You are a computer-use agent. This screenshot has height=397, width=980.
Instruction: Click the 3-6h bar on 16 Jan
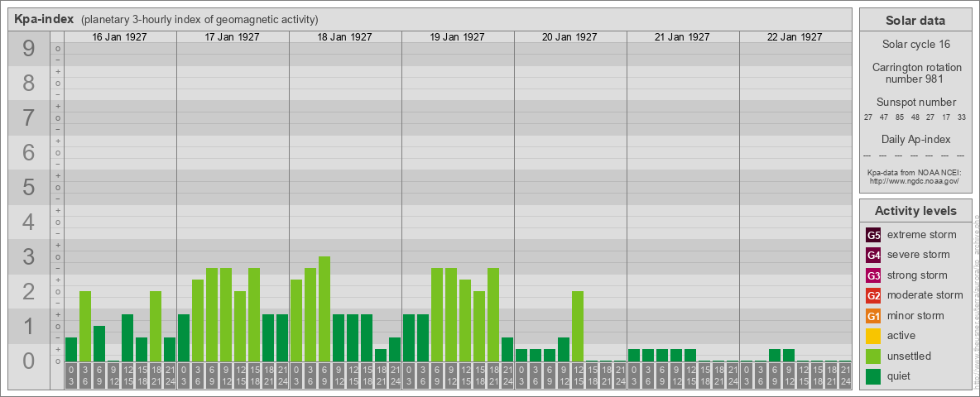pyautogui.click(x=85, y=327)
